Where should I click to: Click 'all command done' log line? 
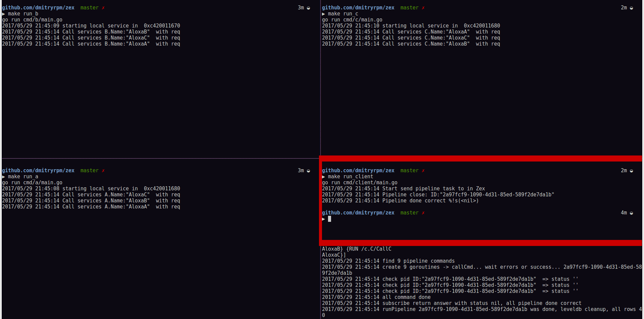[x=376, y=297]
